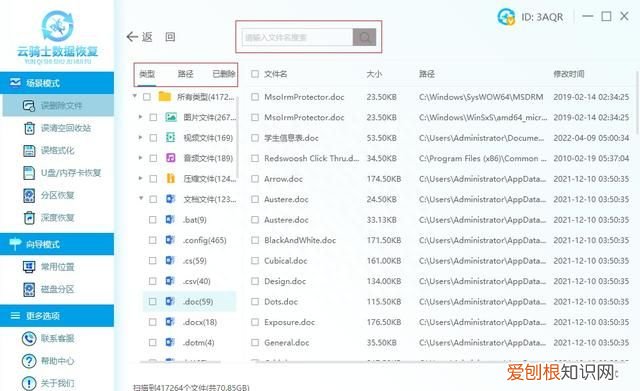Click the .csv(40) file type icon
The width and height of the screenshot is (640, 391).
[170, 281]
